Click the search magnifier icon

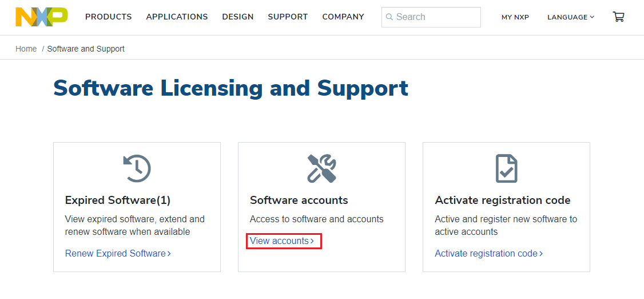389,17
